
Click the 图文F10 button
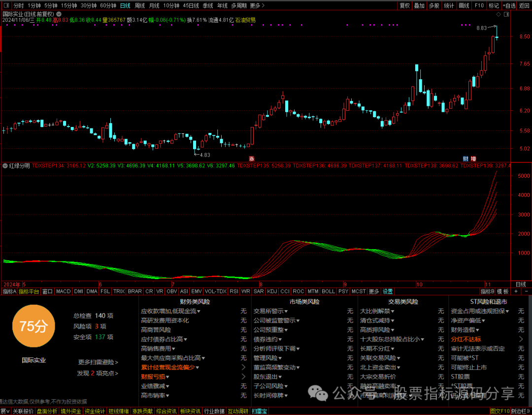(x=500, y=411)
